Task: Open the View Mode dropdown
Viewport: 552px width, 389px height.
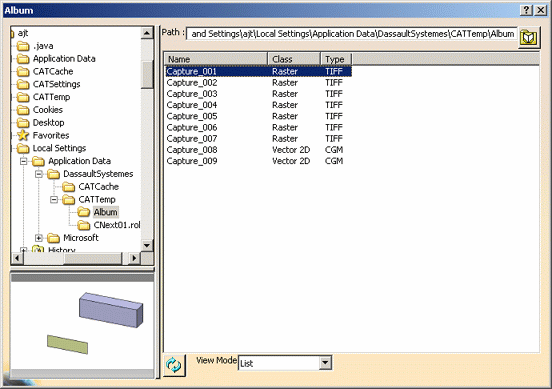Action: click(x=325, y=363)
